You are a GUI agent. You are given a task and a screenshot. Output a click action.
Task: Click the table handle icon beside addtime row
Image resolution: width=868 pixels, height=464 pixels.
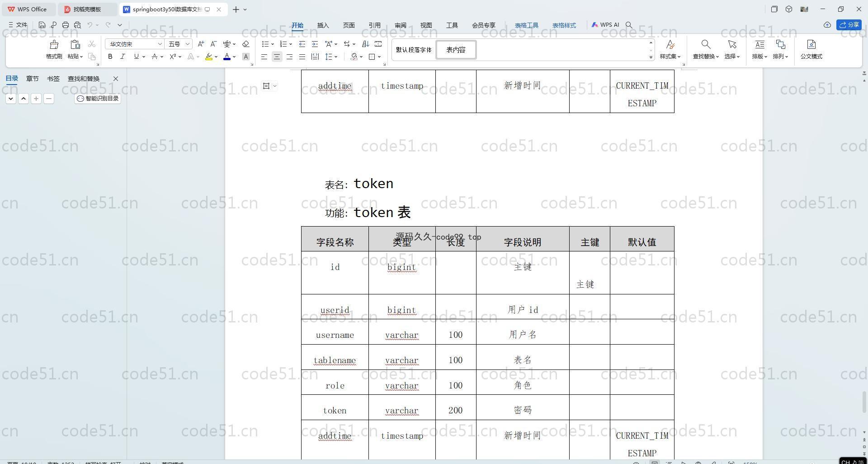click(x=267, y=86)
